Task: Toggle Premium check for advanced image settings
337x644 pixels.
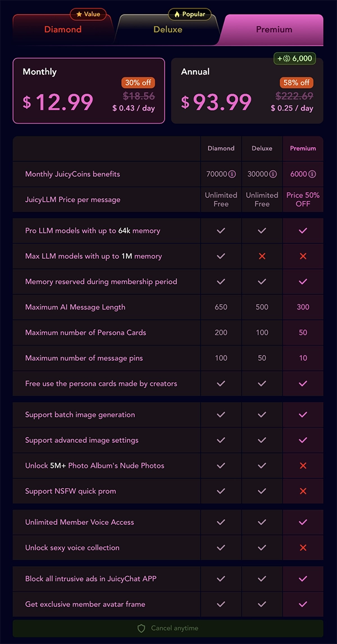Action: pyautogui.click(x=303, y=440)
